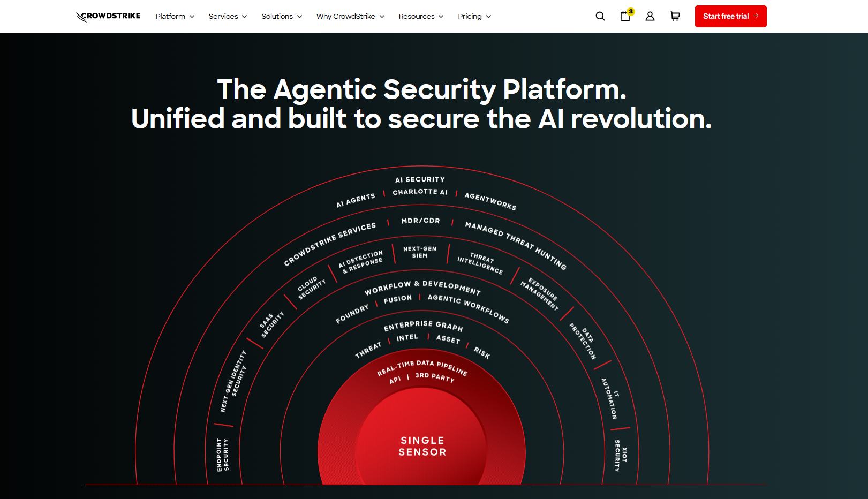Open the user account icon
Image resolution: width=868 pixels, height=499 pixels.
point(650,16)
